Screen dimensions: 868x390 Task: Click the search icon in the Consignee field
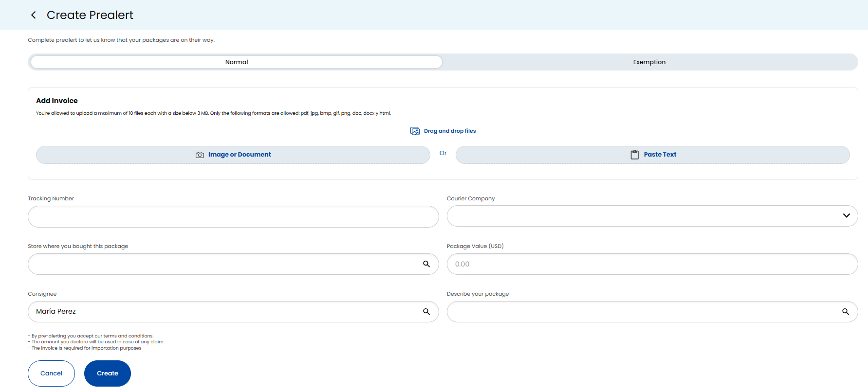(426, 312)
